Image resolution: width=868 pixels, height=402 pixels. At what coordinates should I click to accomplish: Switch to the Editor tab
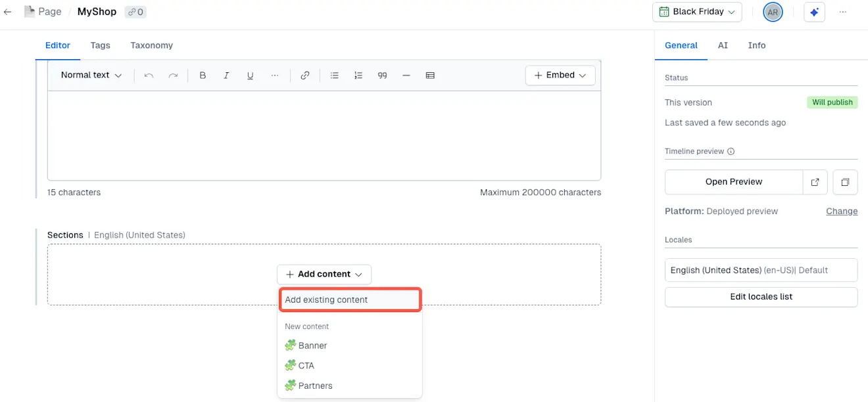click(x=58, y=45)
